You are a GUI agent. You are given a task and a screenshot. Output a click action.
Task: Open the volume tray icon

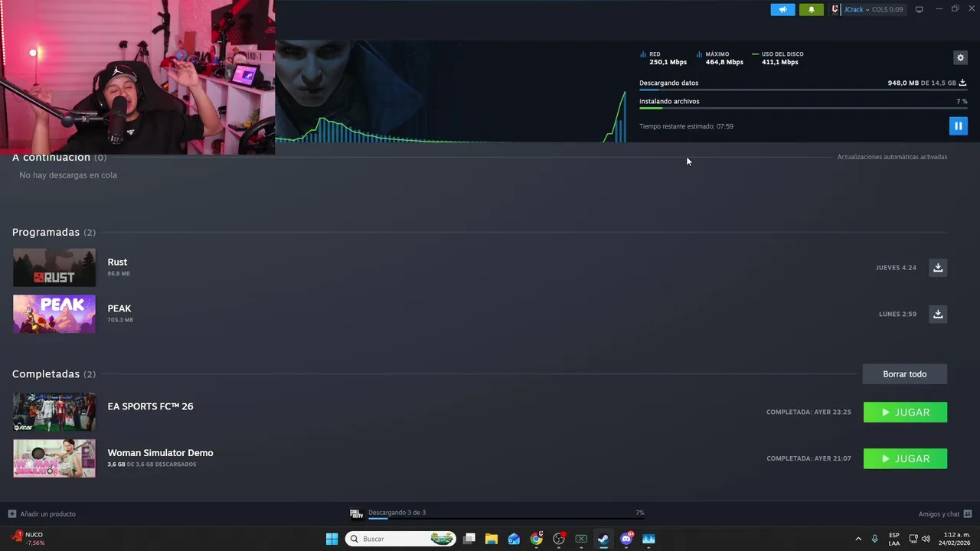(926, 539)
